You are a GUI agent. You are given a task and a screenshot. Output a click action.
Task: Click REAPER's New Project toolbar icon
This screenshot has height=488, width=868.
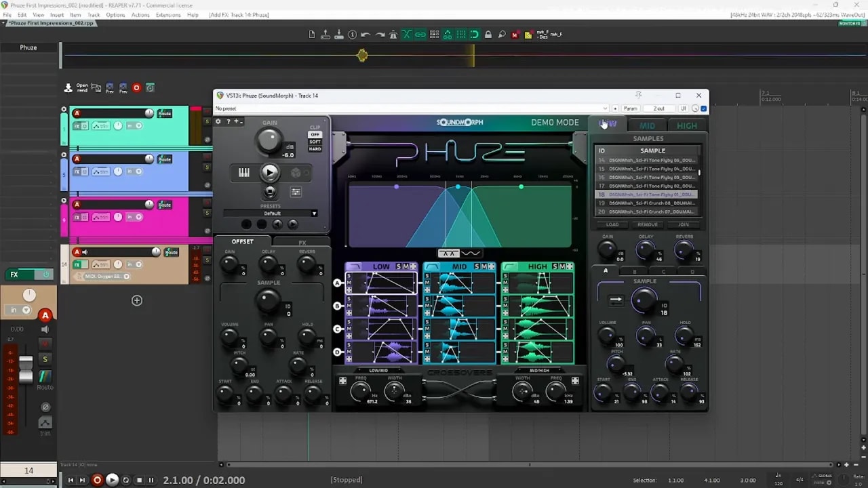(x=312, y=35)
